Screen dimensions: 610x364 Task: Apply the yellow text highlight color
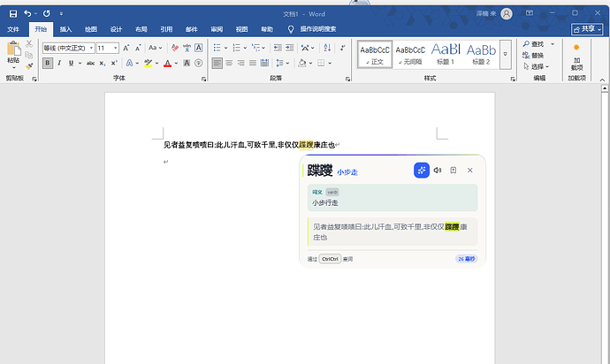pyautogui.click(x=149, y=63)
